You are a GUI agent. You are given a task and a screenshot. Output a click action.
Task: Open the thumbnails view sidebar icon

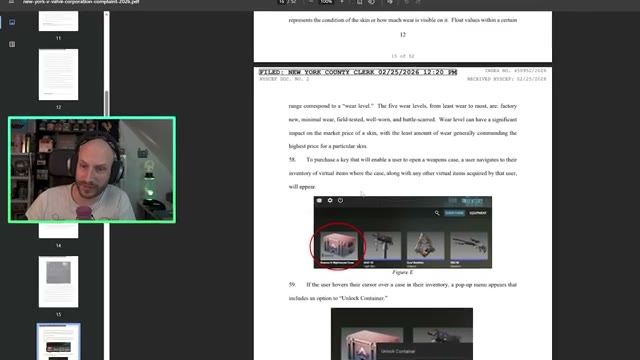coord(12,22)
